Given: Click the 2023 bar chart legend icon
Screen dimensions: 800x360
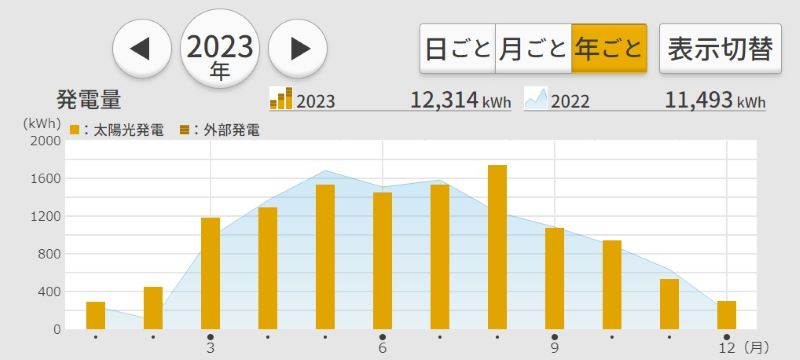Looking at the screenshot, I should tap(281, 98).
